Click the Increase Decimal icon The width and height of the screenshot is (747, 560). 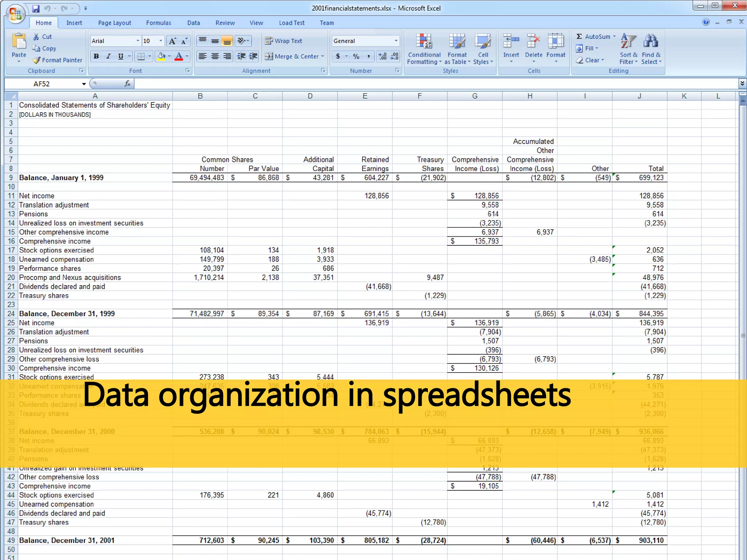(x=383, y=56)
